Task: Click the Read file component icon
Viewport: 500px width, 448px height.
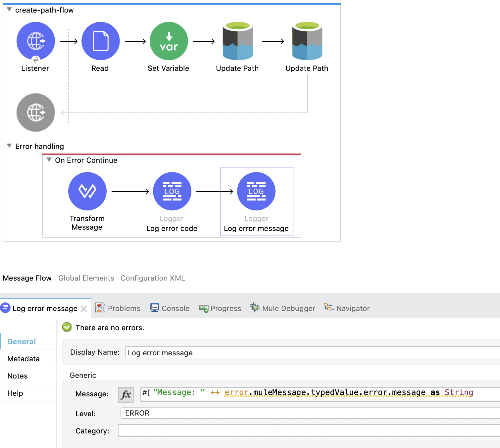Action: point(100,41)
